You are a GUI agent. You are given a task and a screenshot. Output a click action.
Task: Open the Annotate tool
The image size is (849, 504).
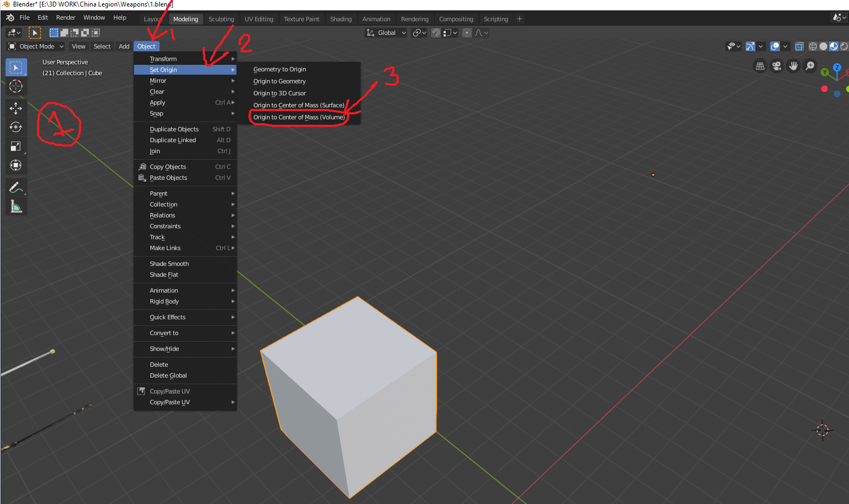coord(16,187)
